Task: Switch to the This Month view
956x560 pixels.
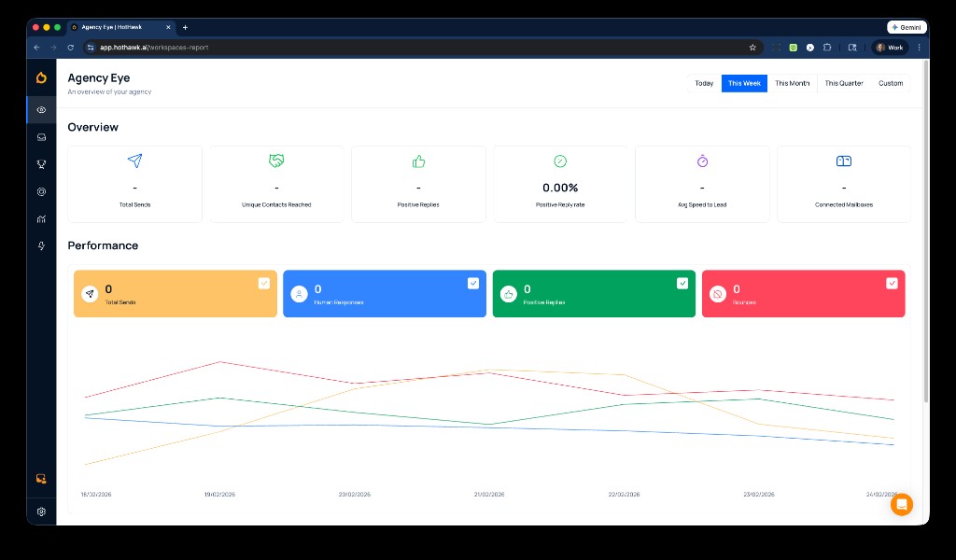Action: coord(792,83)
